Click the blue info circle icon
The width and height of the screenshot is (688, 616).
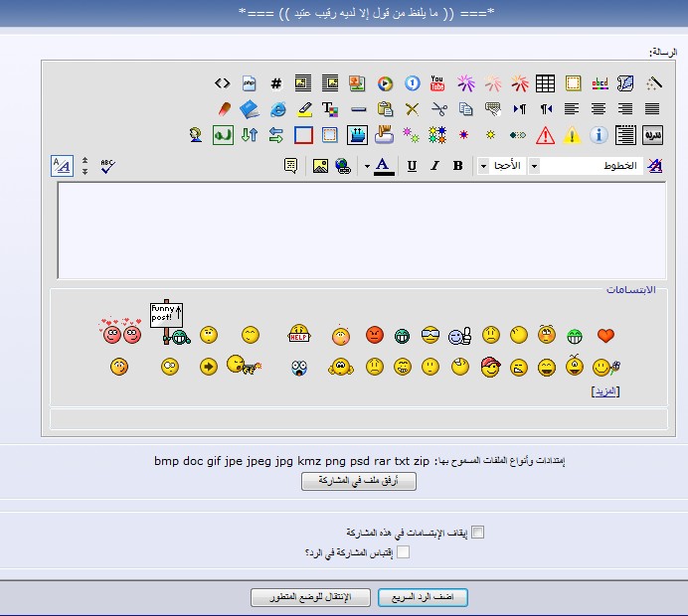[x=599, y=135]
